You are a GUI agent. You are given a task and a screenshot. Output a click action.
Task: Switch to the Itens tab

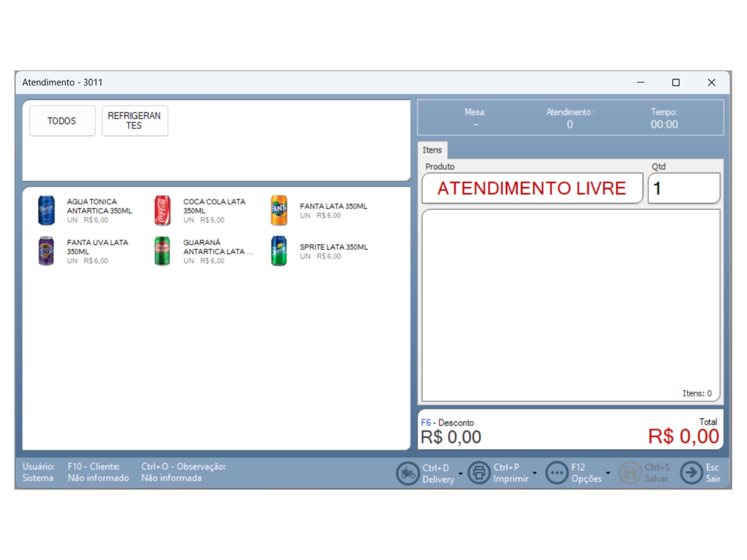pos(432,150)
